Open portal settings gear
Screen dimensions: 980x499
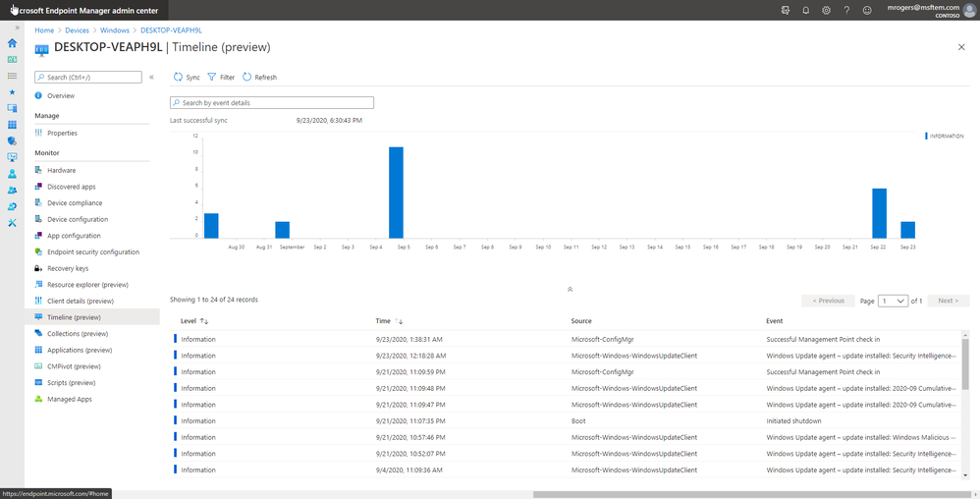(826, 10)
